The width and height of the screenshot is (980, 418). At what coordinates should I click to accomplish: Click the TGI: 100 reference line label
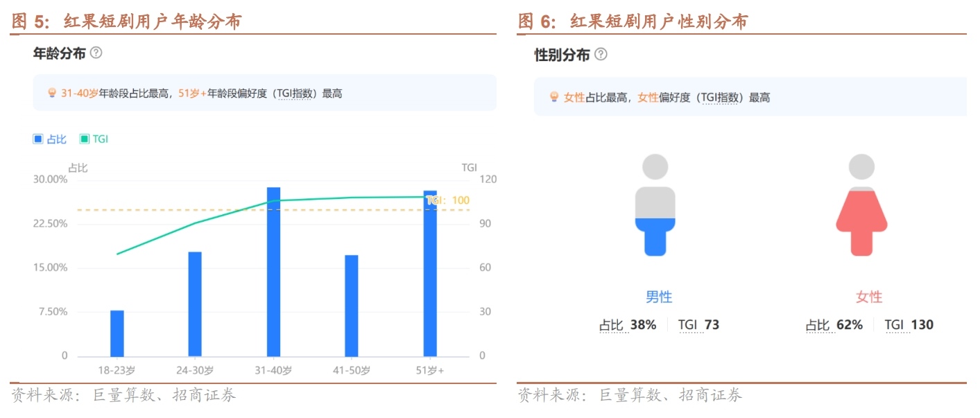tap(448, 200)
